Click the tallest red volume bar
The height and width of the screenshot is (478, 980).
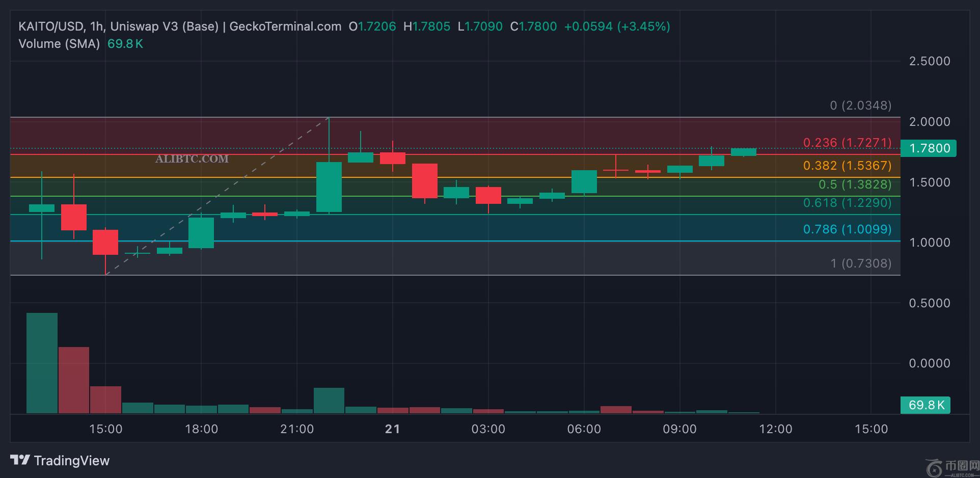(74, 380)
